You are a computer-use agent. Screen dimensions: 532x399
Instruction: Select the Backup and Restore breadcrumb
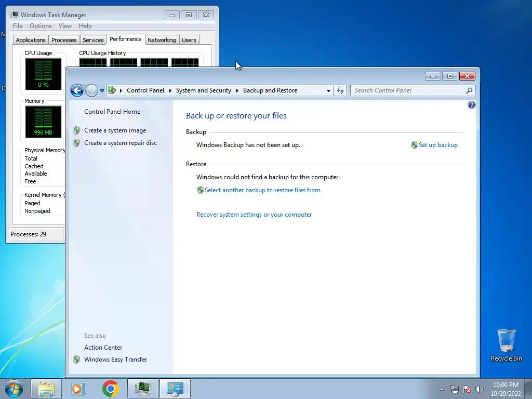pyautogui.click(x=270, y=90)
